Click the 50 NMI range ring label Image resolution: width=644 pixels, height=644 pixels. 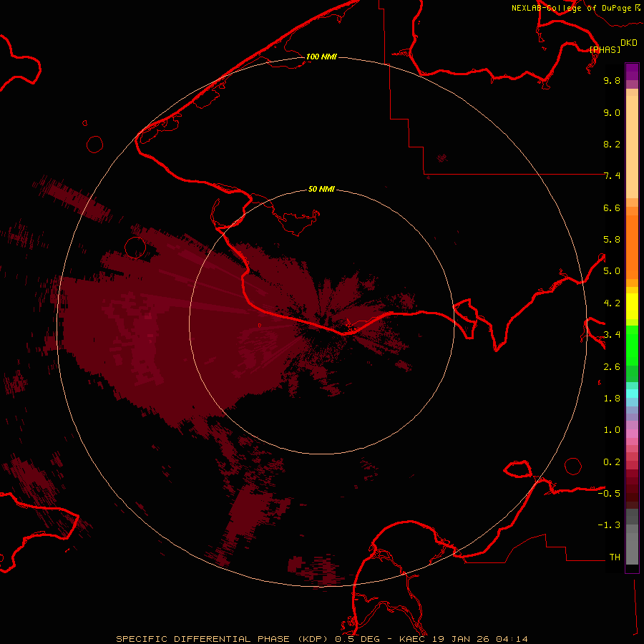321,189
